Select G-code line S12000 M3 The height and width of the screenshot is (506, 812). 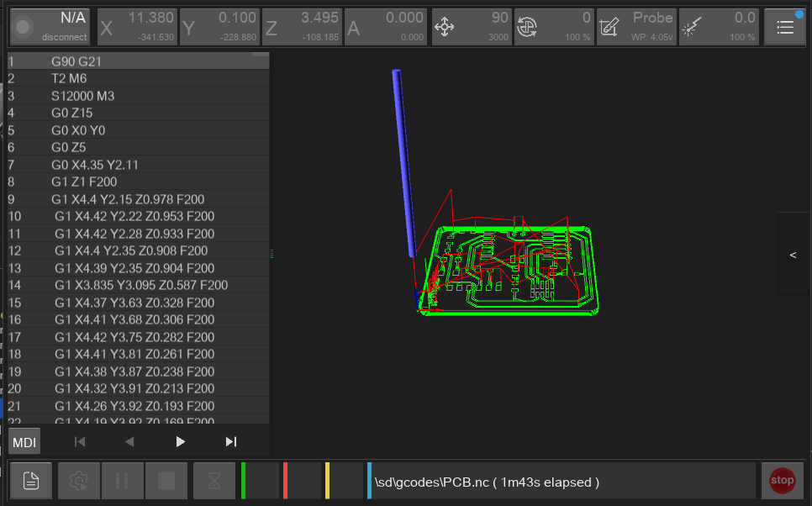pos(138,96)
